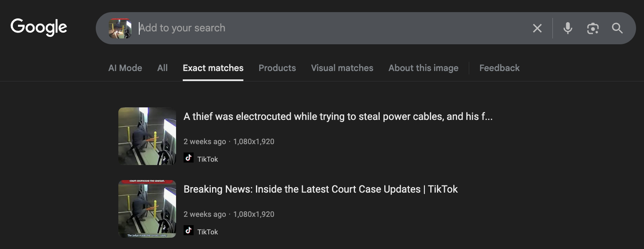Click the Google logo
The image size is (644, 249).
[x=39, y=28]
